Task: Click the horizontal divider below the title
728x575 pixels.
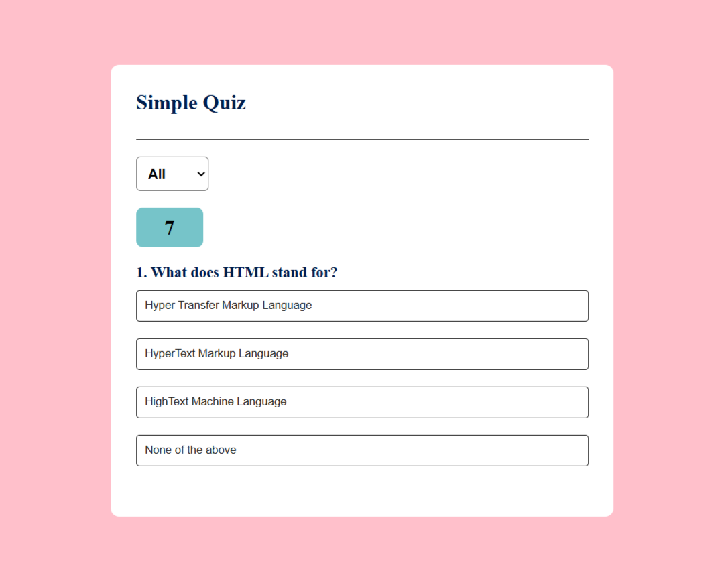Action: pos(362,139)
